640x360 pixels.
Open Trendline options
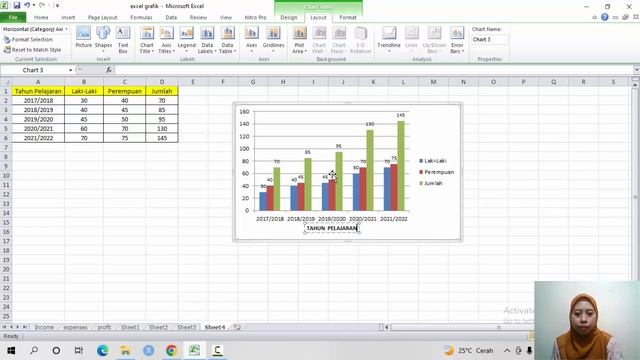[389, 39]
